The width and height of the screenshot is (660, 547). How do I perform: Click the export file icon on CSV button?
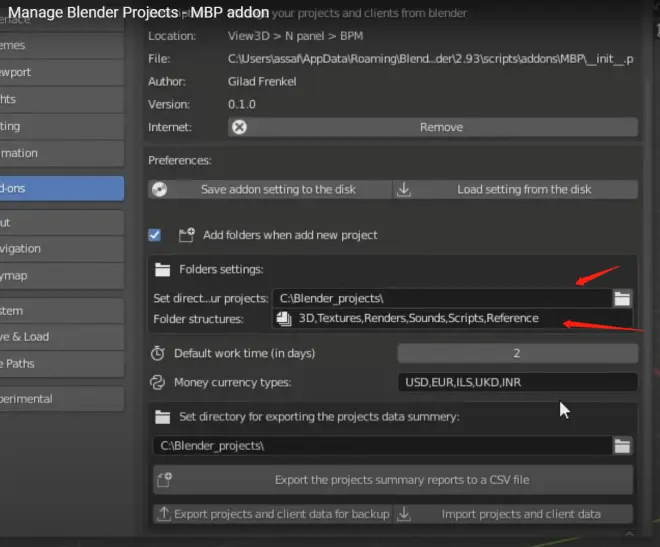pos(165,480)
